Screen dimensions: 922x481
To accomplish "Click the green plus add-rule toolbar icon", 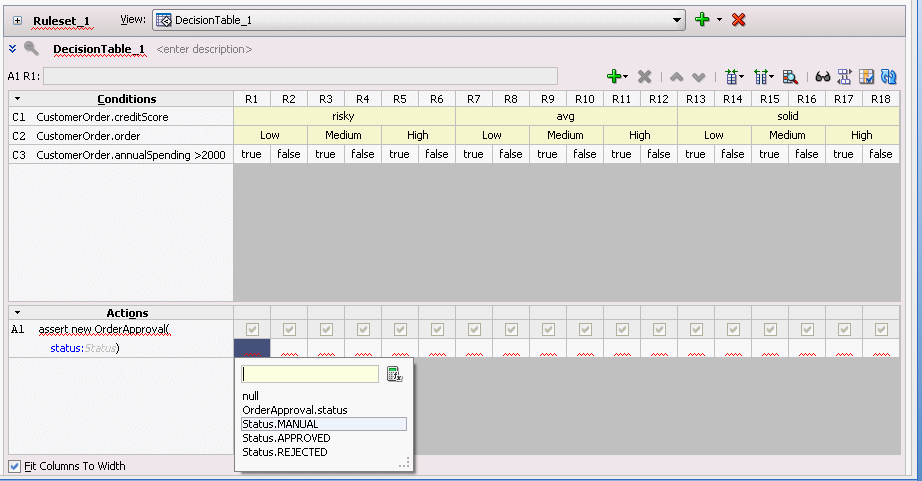I will (x=613, y=76).
